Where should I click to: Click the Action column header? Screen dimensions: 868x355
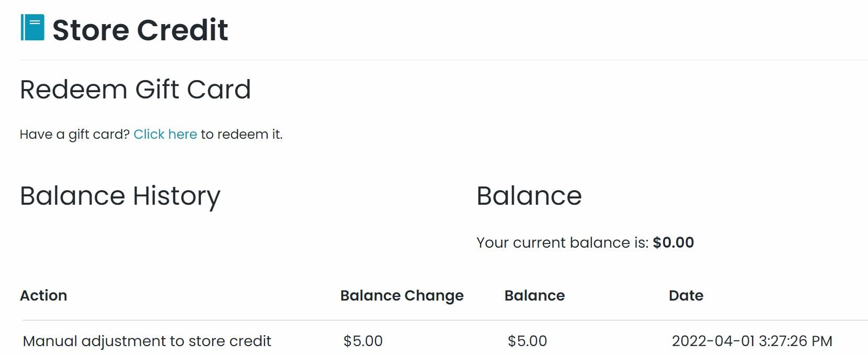(x=43, y=296)
